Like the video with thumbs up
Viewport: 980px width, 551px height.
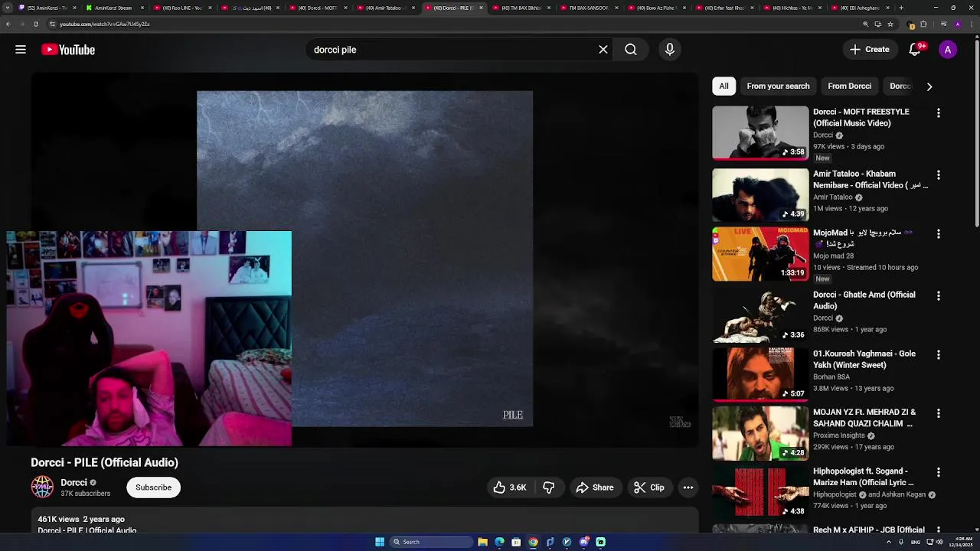pyautogui.click(x=510, y=487)
